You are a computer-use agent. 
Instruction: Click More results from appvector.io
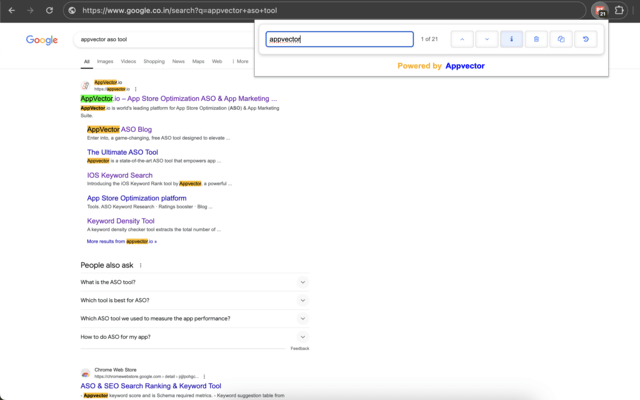tap(122, 241)
